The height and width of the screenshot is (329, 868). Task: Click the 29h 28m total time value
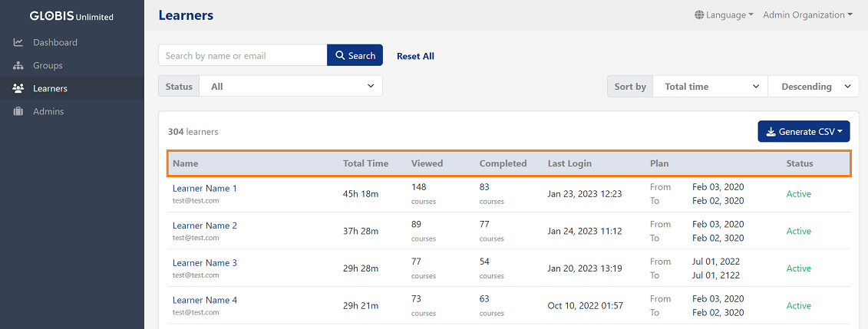coord(361,268)
